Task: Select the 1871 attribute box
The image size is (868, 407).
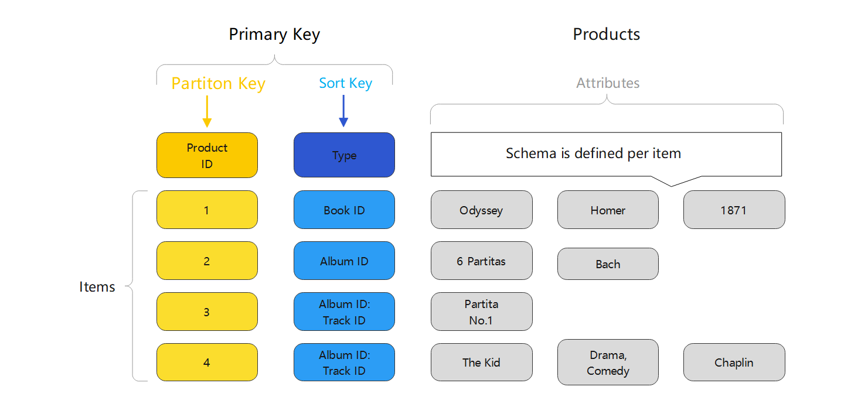Action: click(734, 210)
